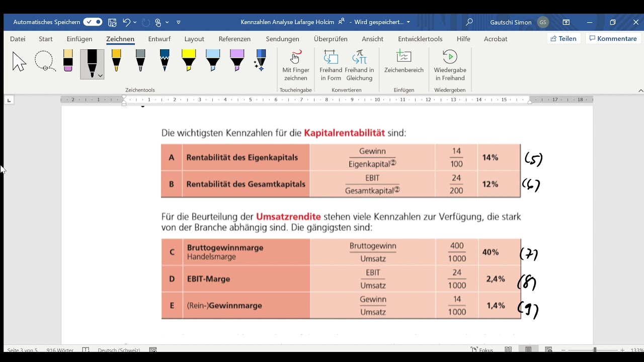Choose the Lasso select tool
Viewport: 644px width, 362px height.
pyautogui.click(x=44, y=61)
